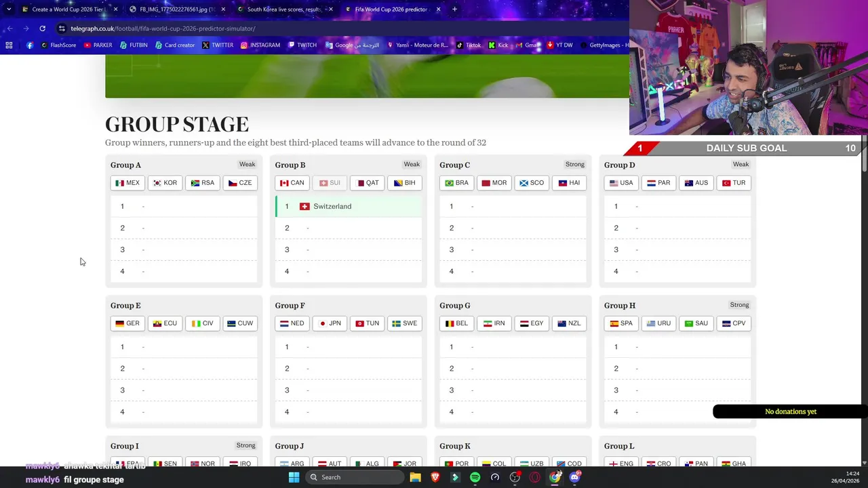Viewport: 868px width, 488px height.
Task: Open the Kick bookmark
Action: 498,45
